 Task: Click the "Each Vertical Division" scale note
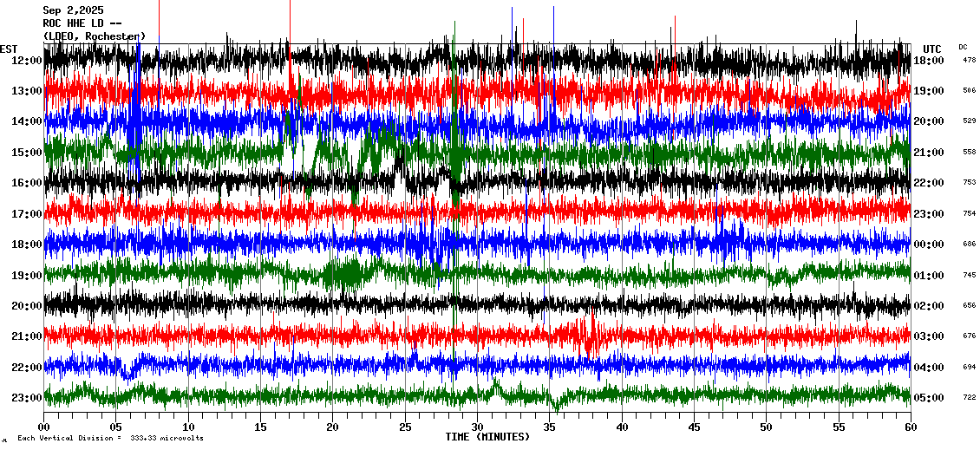[x=110, y=438]
